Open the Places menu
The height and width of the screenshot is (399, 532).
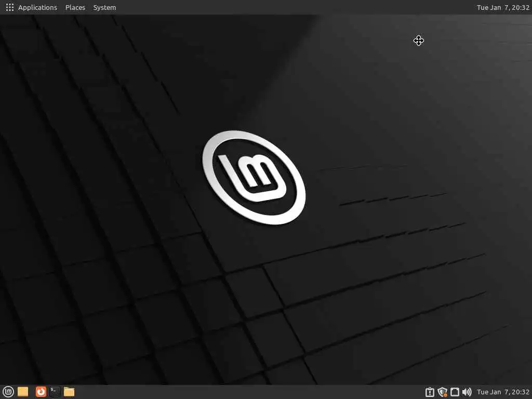(x=75, y=7)
